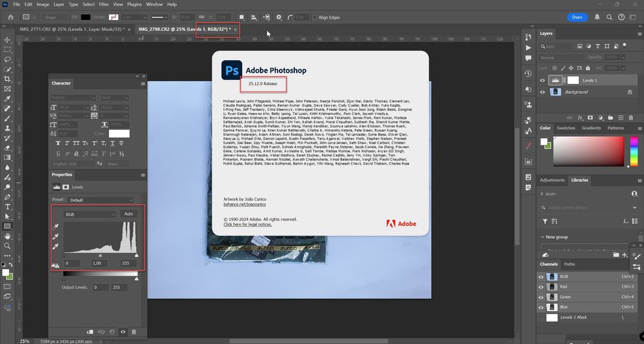Hide the Levels 1 layer

(x=543, y=81)
